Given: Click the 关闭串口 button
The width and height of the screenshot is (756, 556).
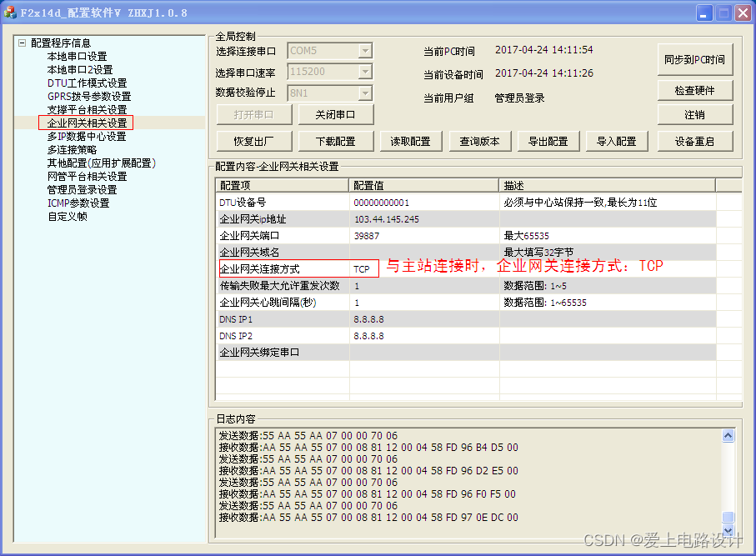Looking at the screenshot, I should (335, 114).
